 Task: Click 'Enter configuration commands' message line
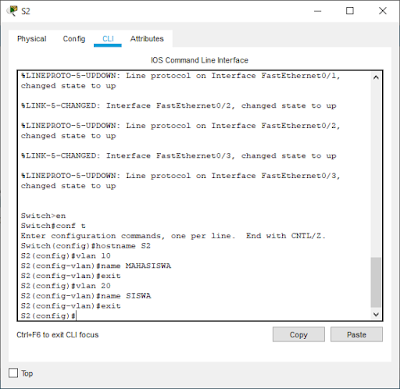173,236
